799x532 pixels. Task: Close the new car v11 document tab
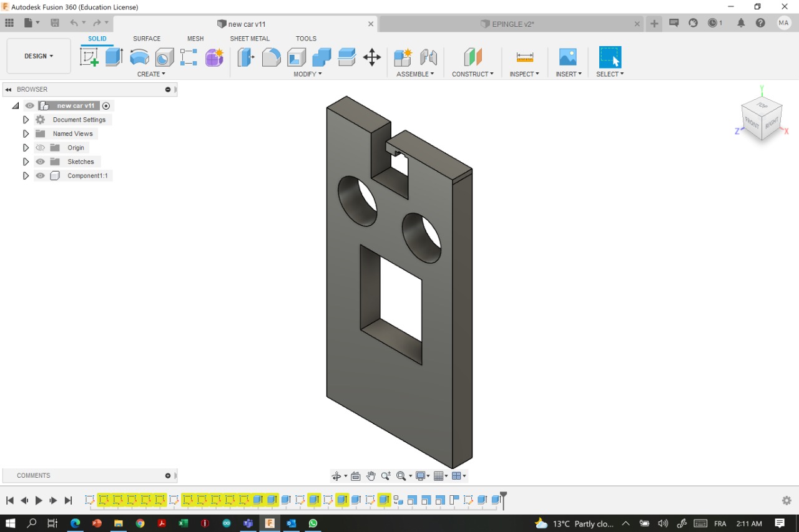coord(371,24)
